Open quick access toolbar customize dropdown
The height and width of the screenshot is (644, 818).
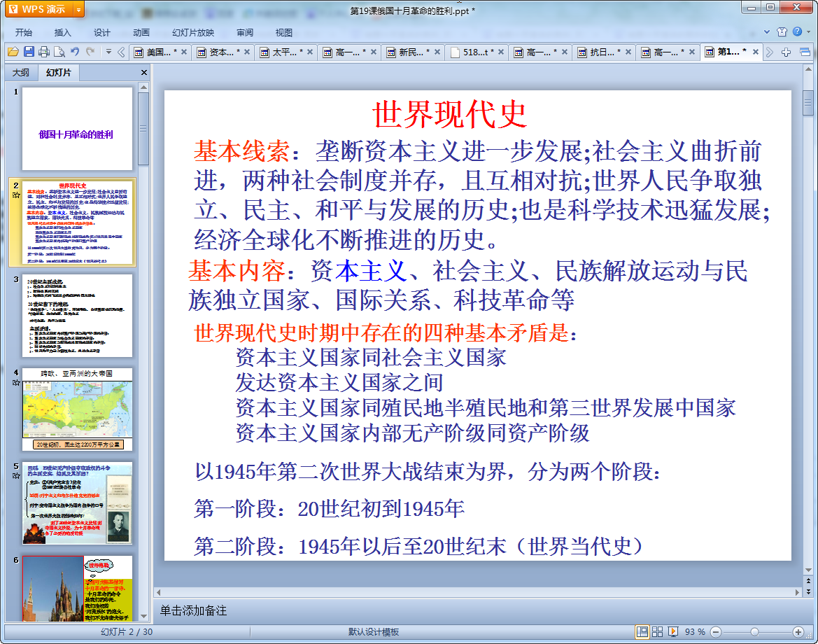[x=108, y=52]
